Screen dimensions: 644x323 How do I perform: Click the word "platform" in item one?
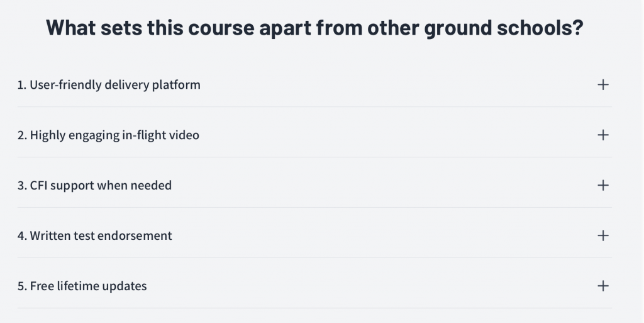[x=176, y=84]
